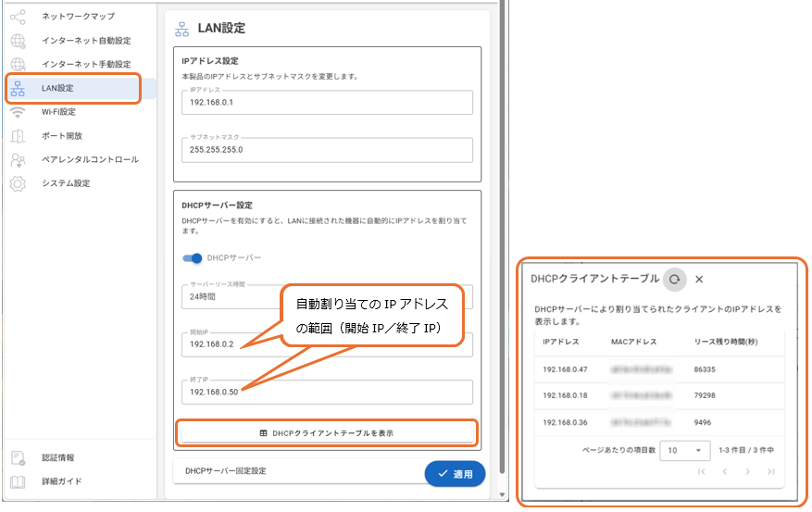The height and width of the screenshot is (512, 812).
Task: Click the 適用 apply button
Action: (454, 474)
